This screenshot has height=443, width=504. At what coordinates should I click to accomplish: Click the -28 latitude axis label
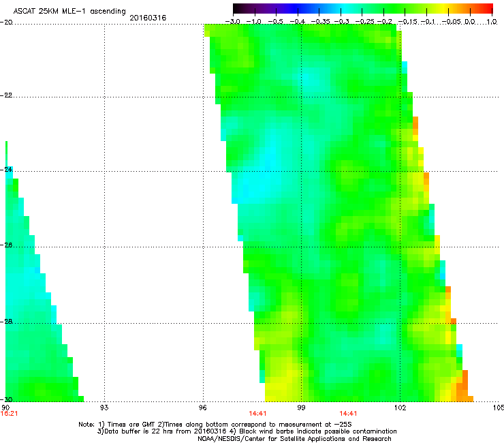(6, 321)
